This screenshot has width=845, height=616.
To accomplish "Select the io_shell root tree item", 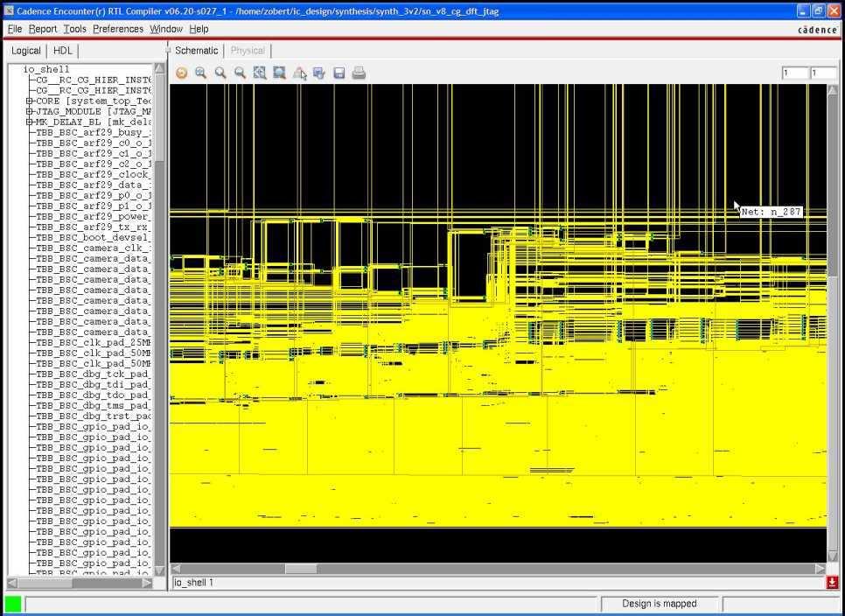I will pos(46,69).
